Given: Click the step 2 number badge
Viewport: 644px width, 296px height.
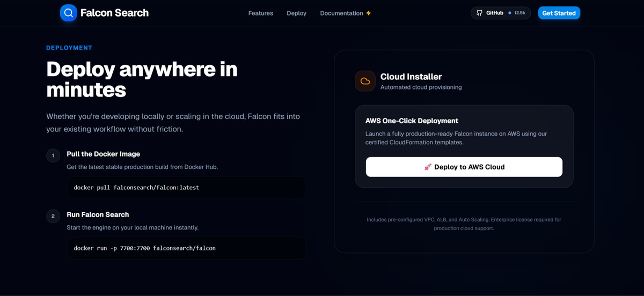Looking at the screenshot, I should (x=53, y=217).
